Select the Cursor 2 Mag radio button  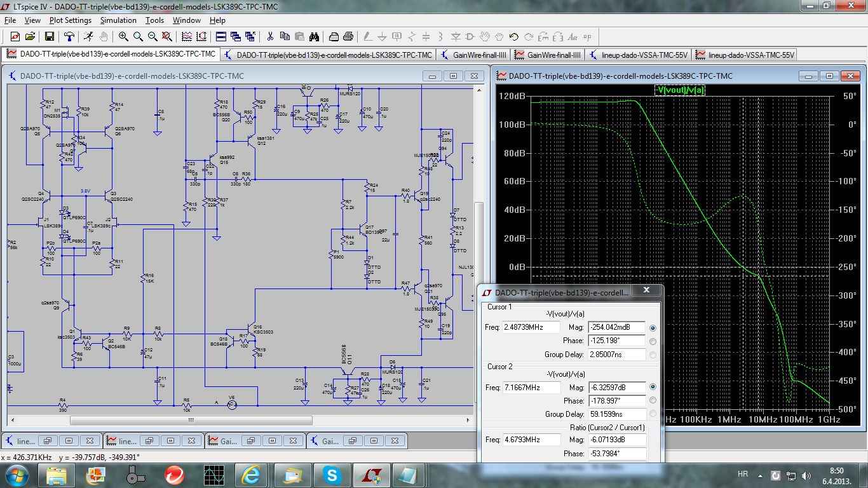[653, 387]
